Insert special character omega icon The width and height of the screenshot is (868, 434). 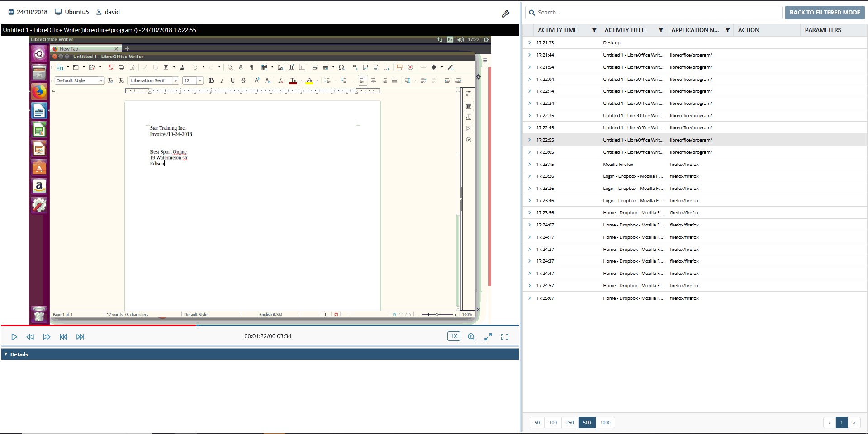[342, 67]
